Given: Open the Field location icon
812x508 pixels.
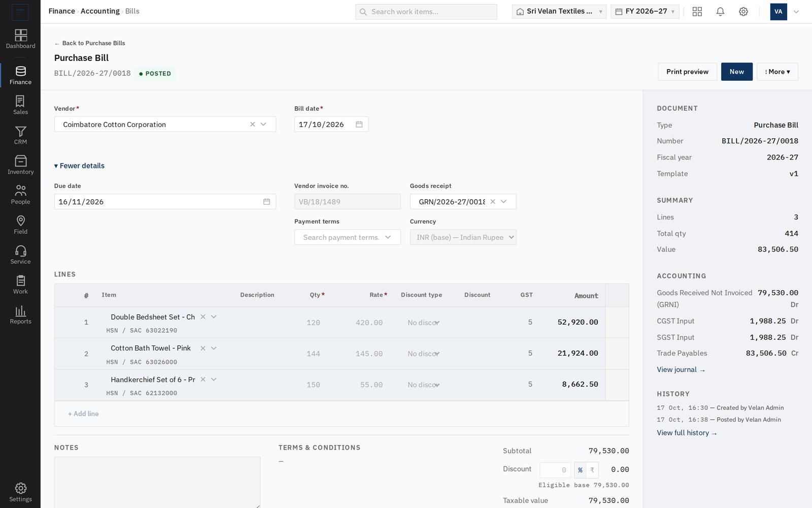Looking at the screenshot, I should click(x=20, y=220).
